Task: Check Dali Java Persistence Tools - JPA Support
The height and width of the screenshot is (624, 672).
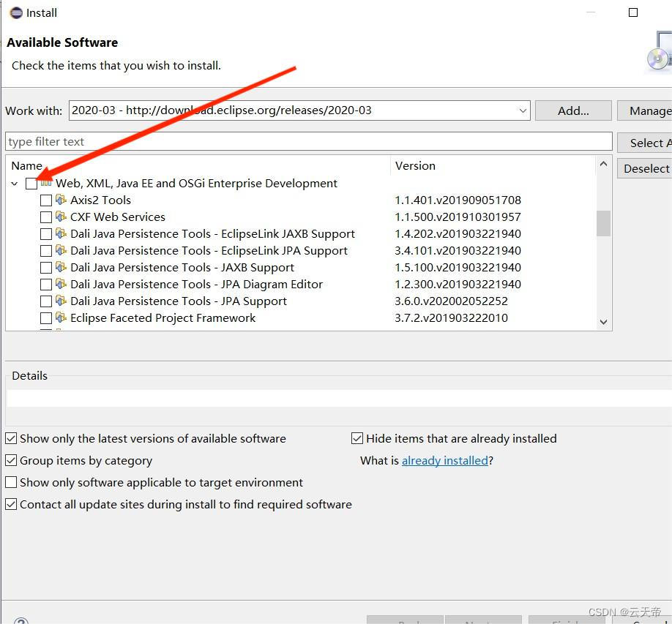Action: 46,301
